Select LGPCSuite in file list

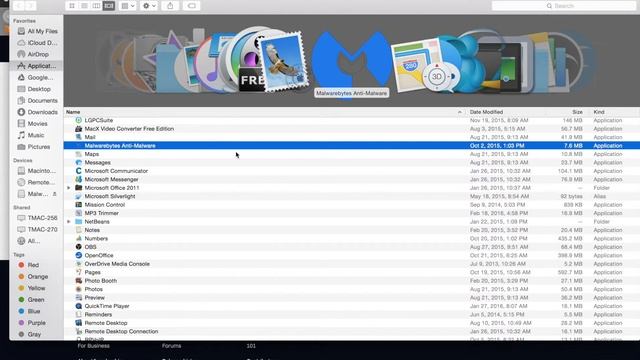point(351,120)
